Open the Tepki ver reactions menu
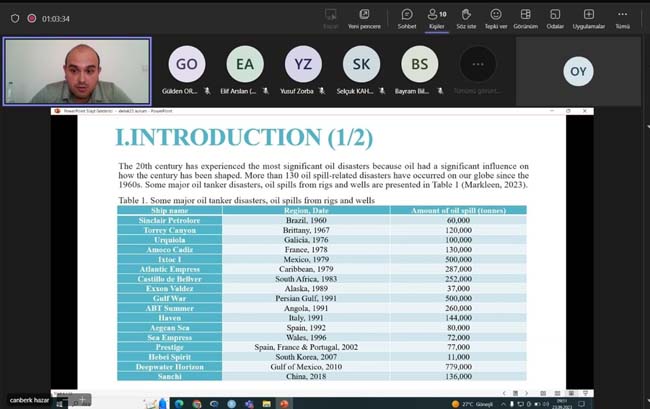This screenshot has width=650, height=409. pyautogui.click(x=496, y=17)
